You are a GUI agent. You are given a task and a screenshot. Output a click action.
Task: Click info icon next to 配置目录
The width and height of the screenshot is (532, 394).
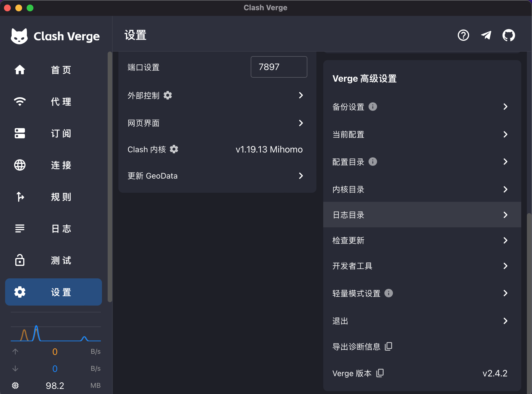373,162
